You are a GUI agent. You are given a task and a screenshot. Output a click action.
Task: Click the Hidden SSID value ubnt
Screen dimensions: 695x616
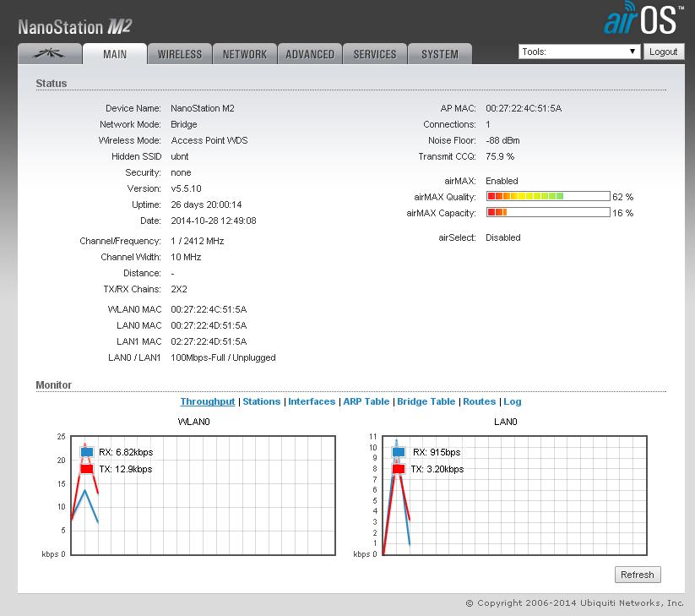180,156
